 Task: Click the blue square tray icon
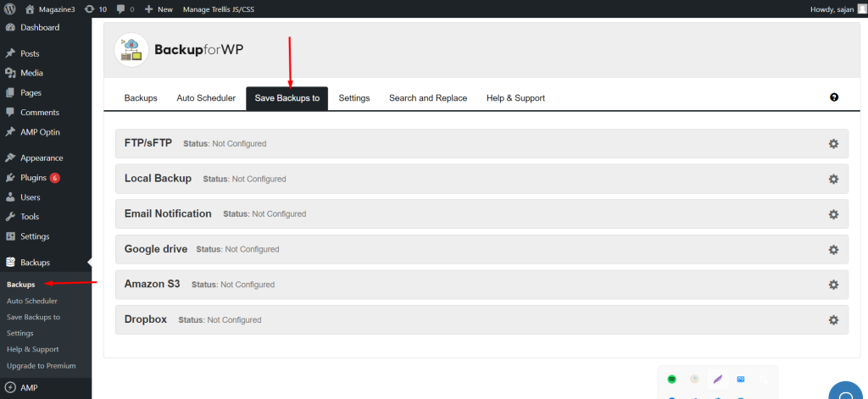pyautogui.click(x=741, y=379)
